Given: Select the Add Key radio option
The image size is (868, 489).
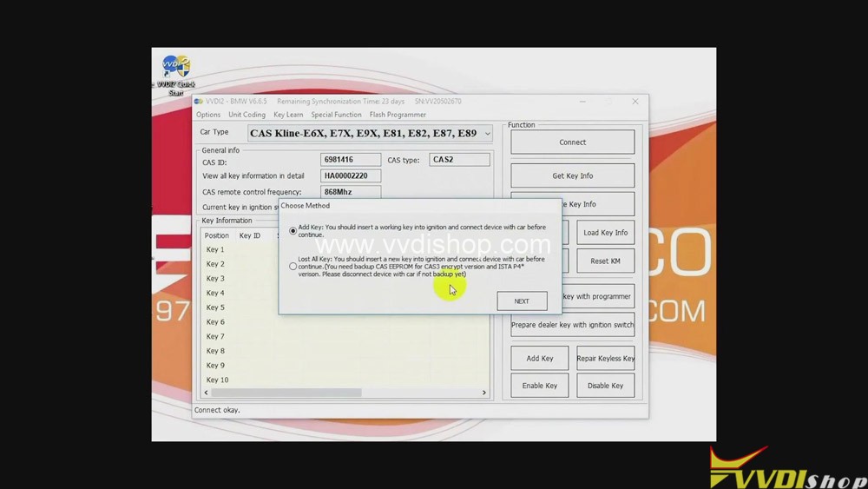Looking at the screenshot, I should [293, 231].
